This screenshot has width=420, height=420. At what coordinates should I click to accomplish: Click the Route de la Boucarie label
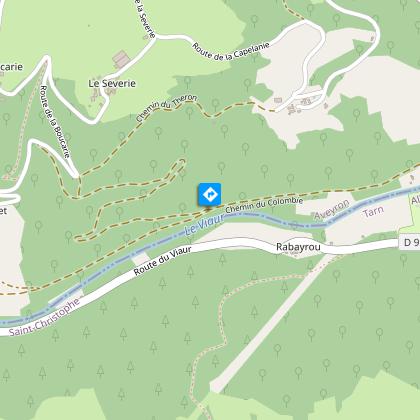[x=55, y=122]
